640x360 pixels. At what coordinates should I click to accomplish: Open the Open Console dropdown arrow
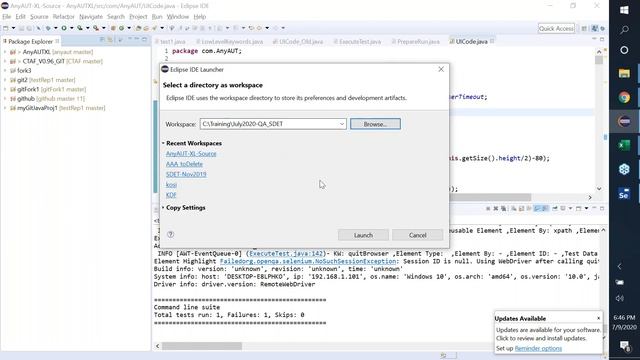(x=587, y=209)
